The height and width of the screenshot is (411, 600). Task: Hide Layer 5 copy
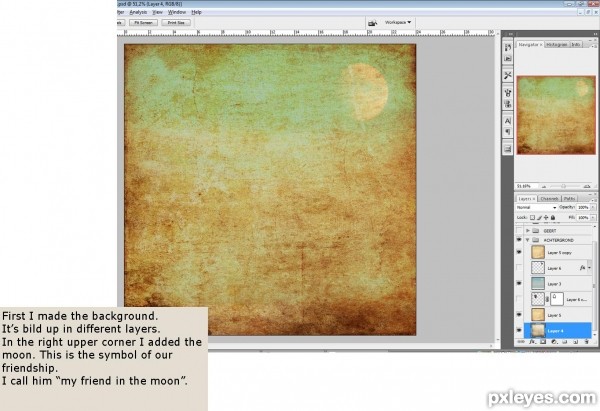[519, 252]
